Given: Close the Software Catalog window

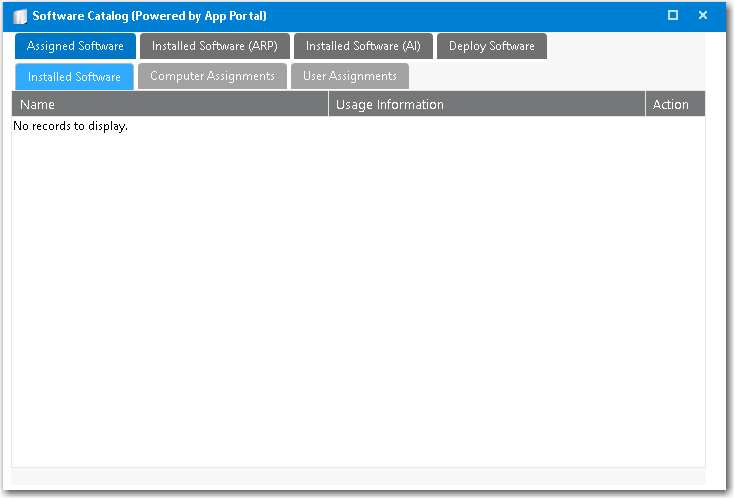Looking at the screenshot, I should [703, 15].
